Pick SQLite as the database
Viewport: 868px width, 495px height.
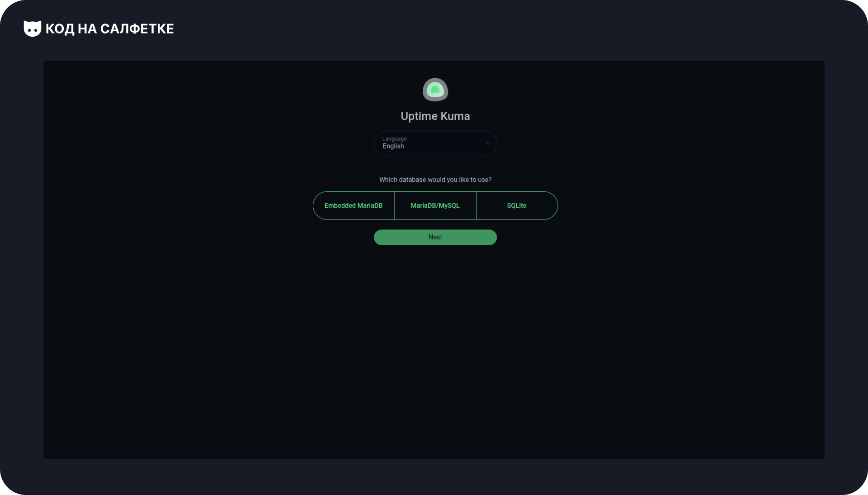coord(517,205)
